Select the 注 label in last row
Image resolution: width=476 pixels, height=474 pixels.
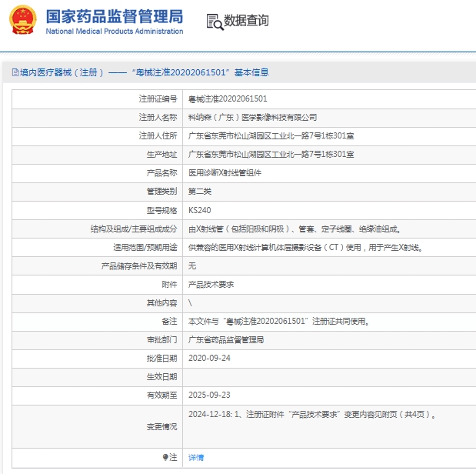pyautogui.click(x=173, y=457)
